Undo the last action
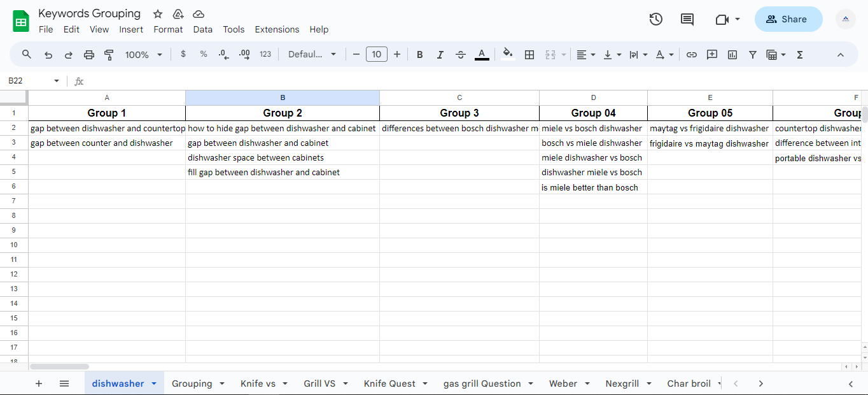Viewport: 868px width, 395px height. [48, 55]
